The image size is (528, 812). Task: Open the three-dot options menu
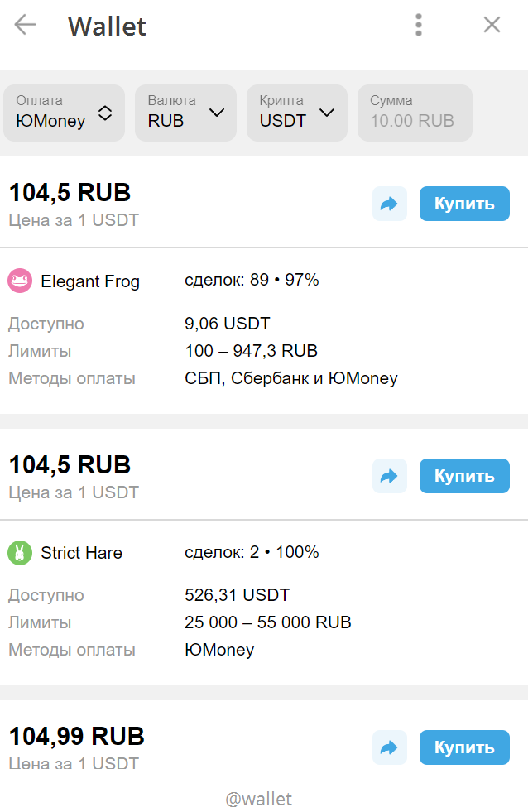tap(418, 25)
